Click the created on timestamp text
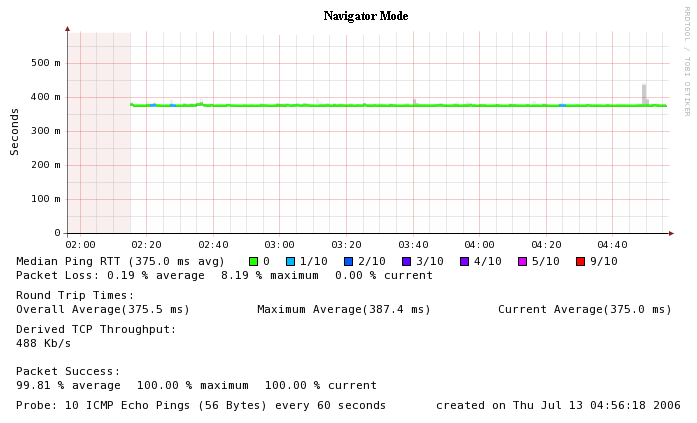Viewport: 697px width, 423px height. click(x=558, y=406)
